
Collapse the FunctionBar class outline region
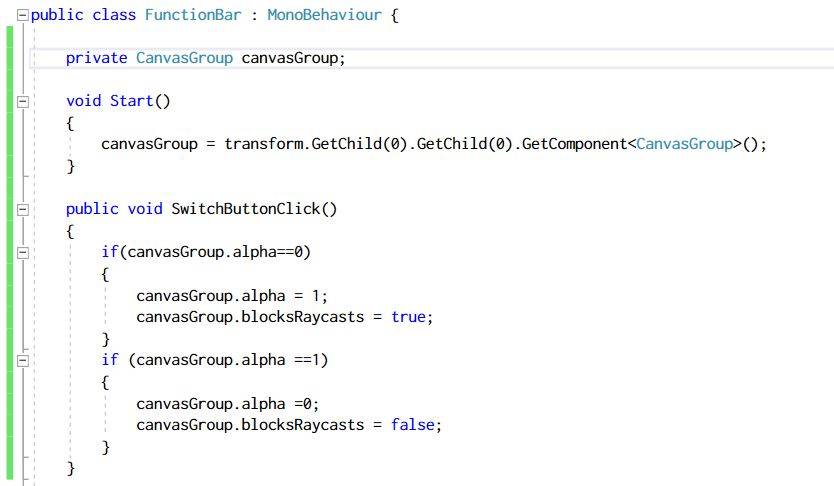(22, 15)
